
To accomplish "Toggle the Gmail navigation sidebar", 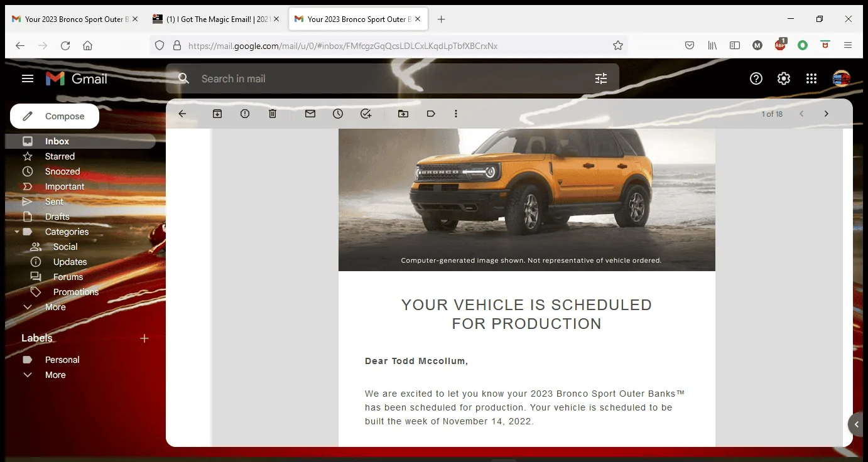I will click(x=27, y=78).
